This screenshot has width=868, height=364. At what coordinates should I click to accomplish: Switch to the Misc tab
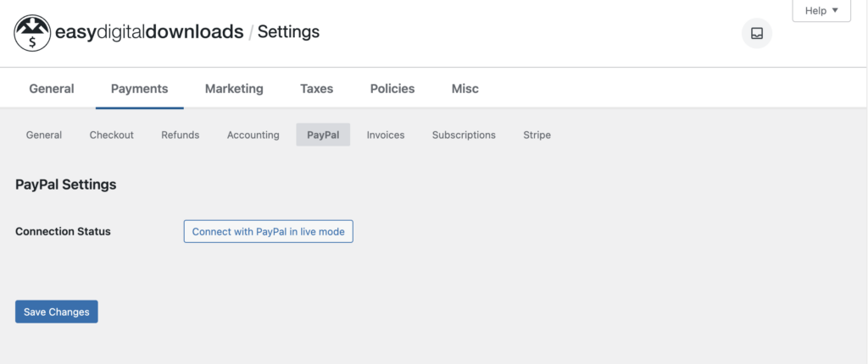point(465,89)
